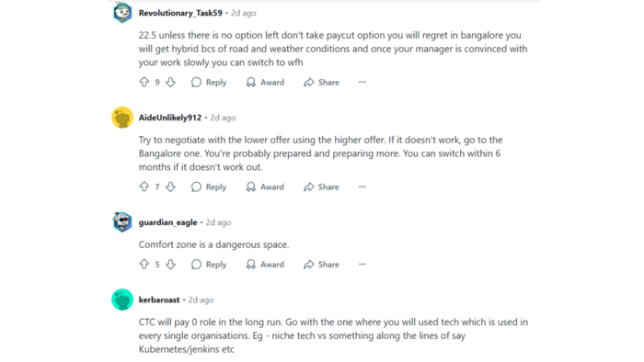
Task: Open more options on guardian_eagle's comment
Action: pyautogui.click(x=362, y=264)
